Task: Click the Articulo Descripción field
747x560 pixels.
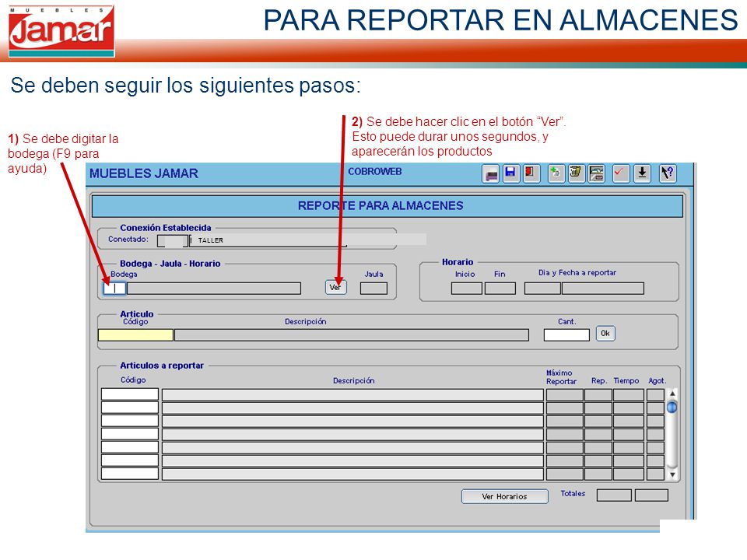Action: coord(352,334)
